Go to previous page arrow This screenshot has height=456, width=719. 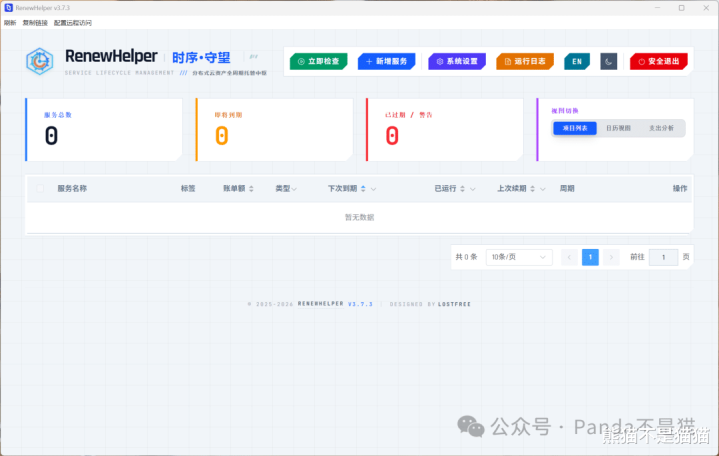click(x=569, y=257)
